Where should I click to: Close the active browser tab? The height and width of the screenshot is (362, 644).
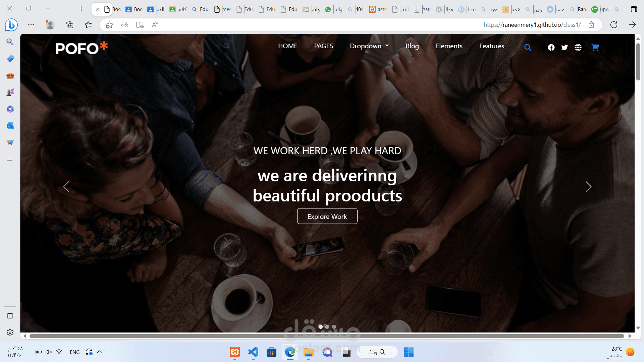98,9
